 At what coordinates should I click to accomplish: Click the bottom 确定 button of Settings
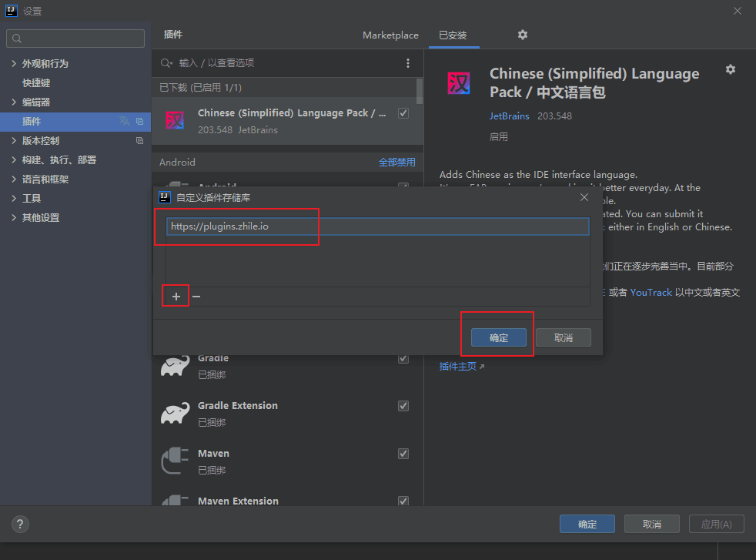(587, 525)
